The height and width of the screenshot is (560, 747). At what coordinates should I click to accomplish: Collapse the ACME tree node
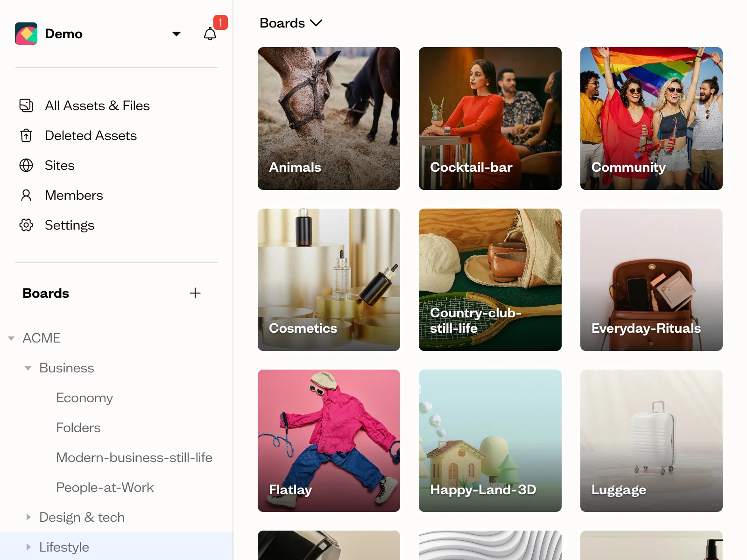(11, 338)
